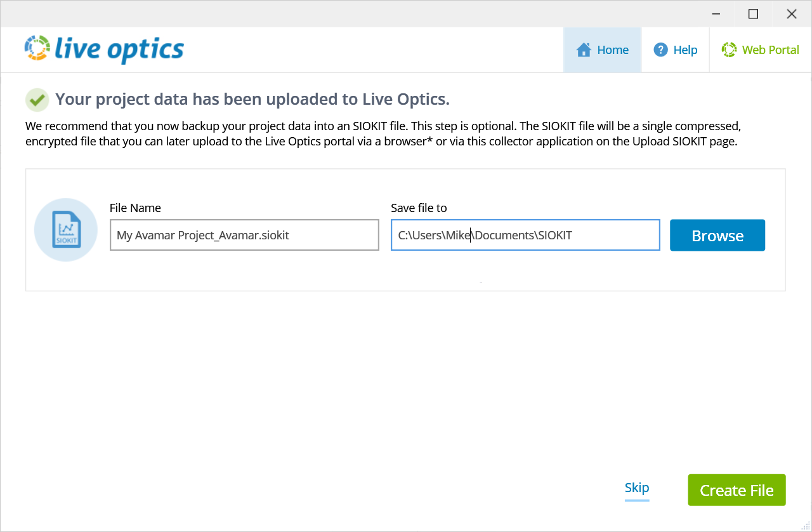Skip creating the SIOKIT file
Screen dimensions: 812x532
pos(637,488)
